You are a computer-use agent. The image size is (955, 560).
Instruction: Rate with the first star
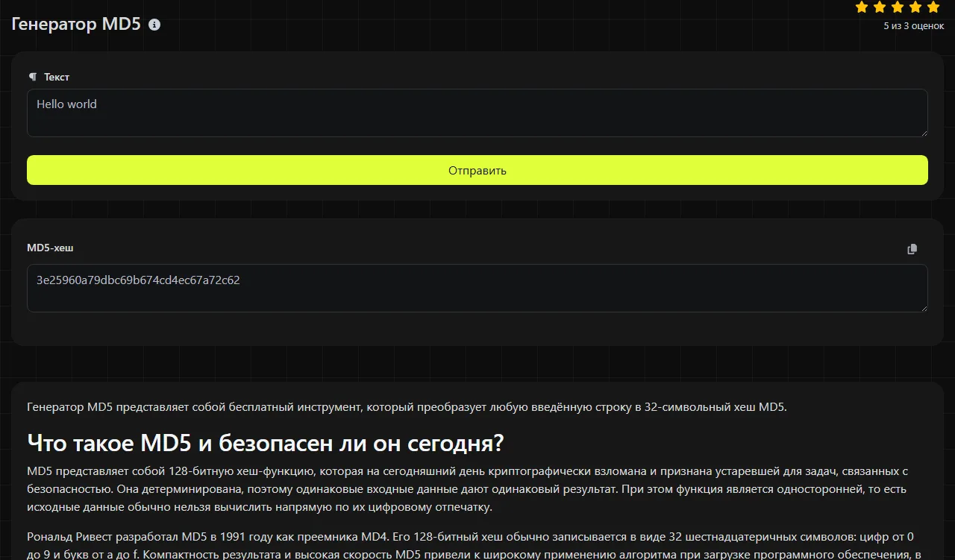click(862, 7)
